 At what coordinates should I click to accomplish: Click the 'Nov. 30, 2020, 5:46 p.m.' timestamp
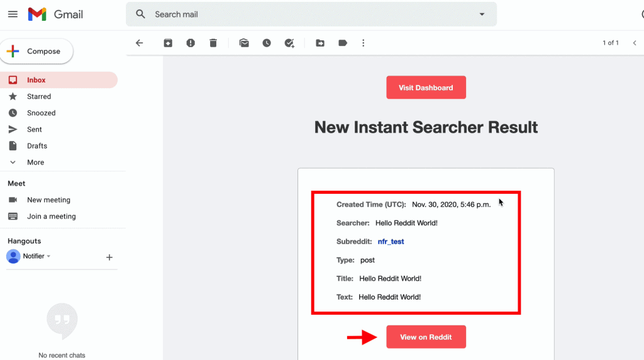[451, 205]
